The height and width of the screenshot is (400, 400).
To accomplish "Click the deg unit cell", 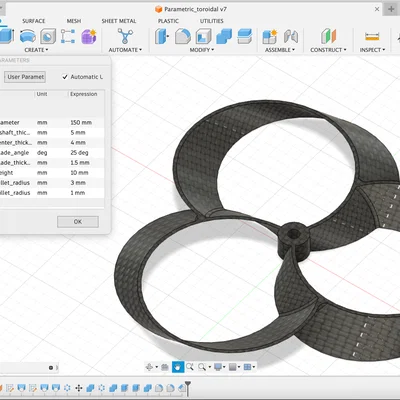I will coord(42,152).
